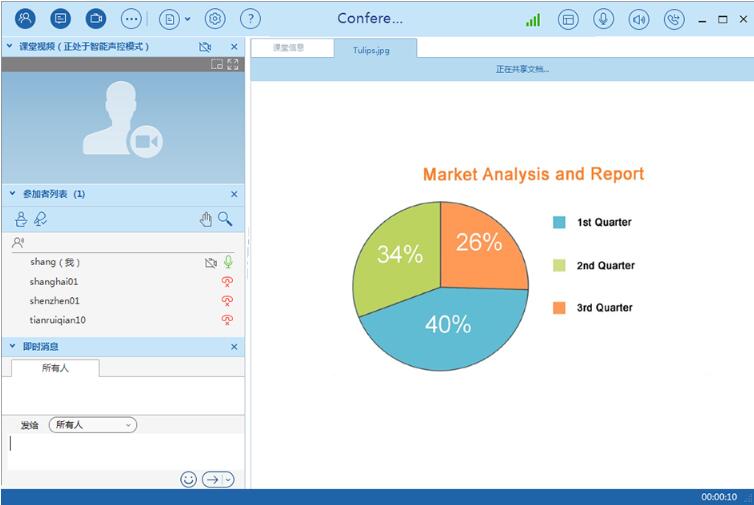Click the video camera toolbar icon
Viewport: 754px width, 505px height.
point(95,18)
